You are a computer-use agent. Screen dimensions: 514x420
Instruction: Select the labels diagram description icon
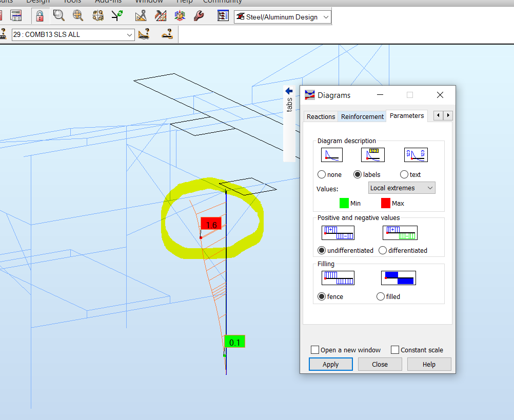point(373,155)
